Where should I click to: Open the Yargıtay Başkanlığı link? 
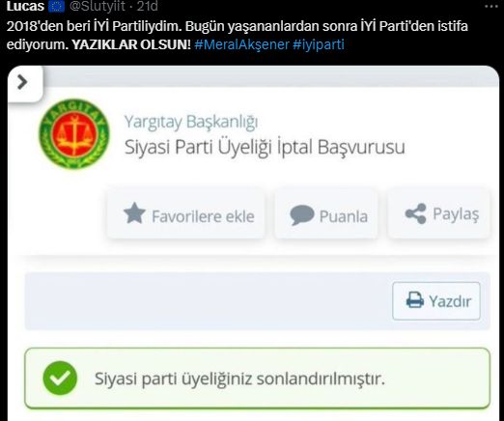point(191,122)
